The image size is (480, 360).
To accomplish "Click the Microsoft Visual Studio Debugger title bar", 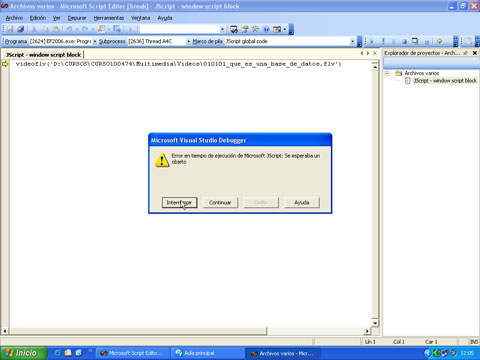I will [240, 140].
